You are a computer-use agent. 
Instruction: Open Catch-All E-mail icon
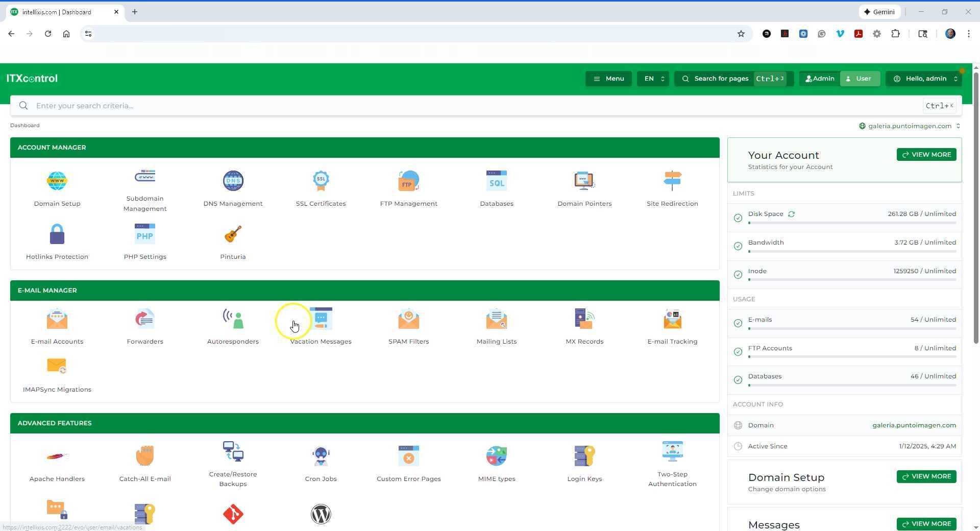[x=145, y=456]
